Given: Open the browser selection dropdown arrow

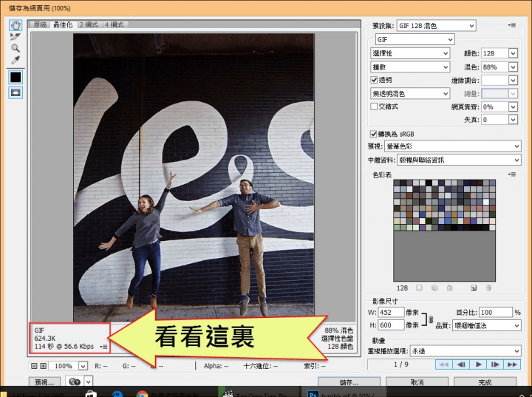Looking at the screenshot, I should 89,381.
